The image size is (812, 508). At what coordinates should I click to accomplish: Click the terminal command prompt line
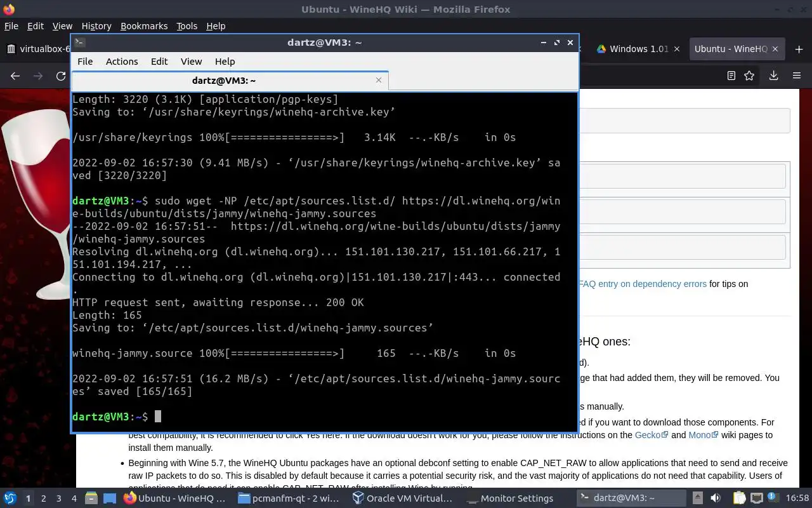click(x=324, y=417)
